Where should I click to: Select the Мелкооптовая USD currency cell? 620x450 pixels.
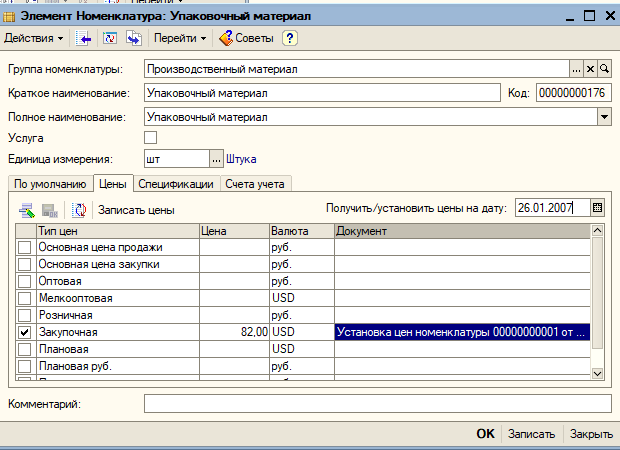pyautogui.click(x=302, y=298)
